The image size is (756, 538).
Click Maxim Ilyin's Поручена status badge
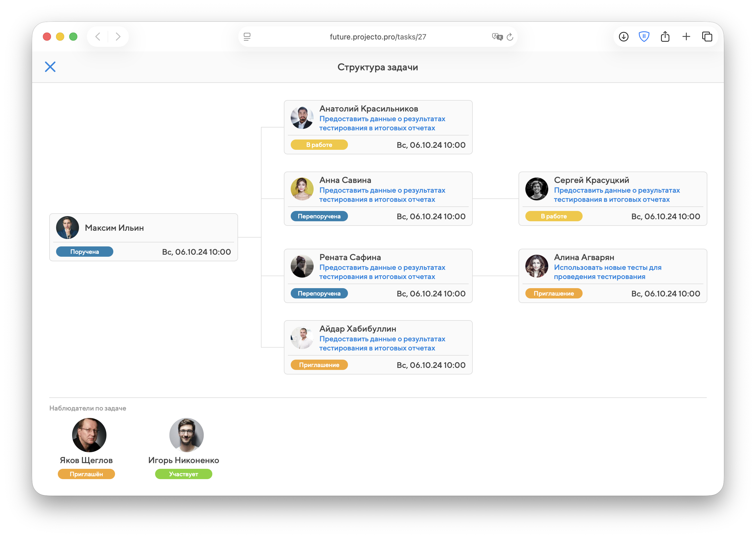point(84,252)
